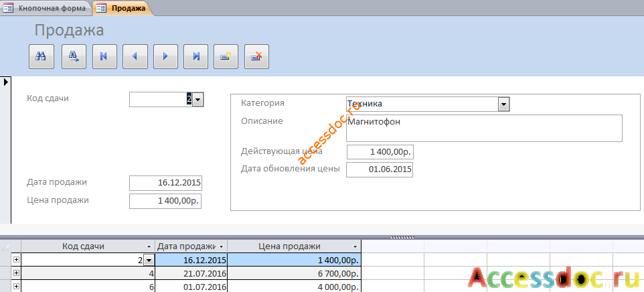
Task: Click the split bar between form and datasheet
Action: (x=402, y=237)
